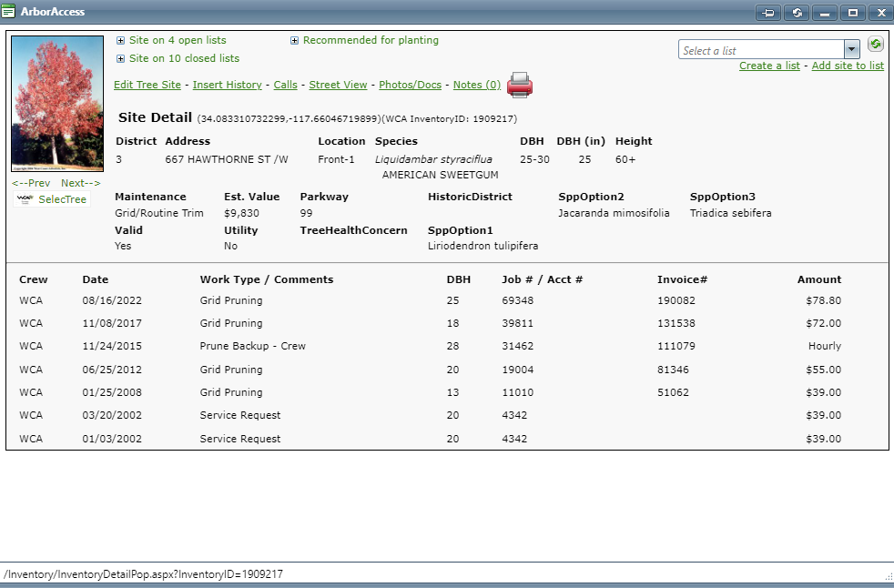The height and width of the screenshot is (588, 894).
Task: Click the history date '11/08/2017'
Action: point(112,323)
